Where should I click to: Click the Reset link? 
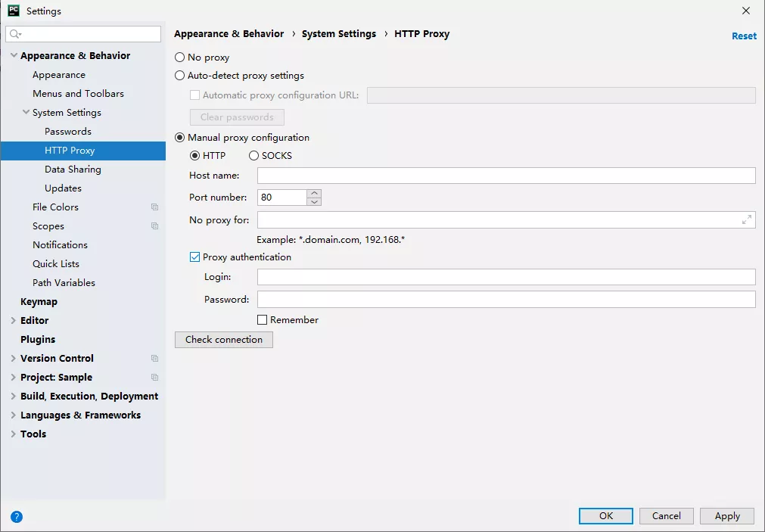(x=744, y=36)
